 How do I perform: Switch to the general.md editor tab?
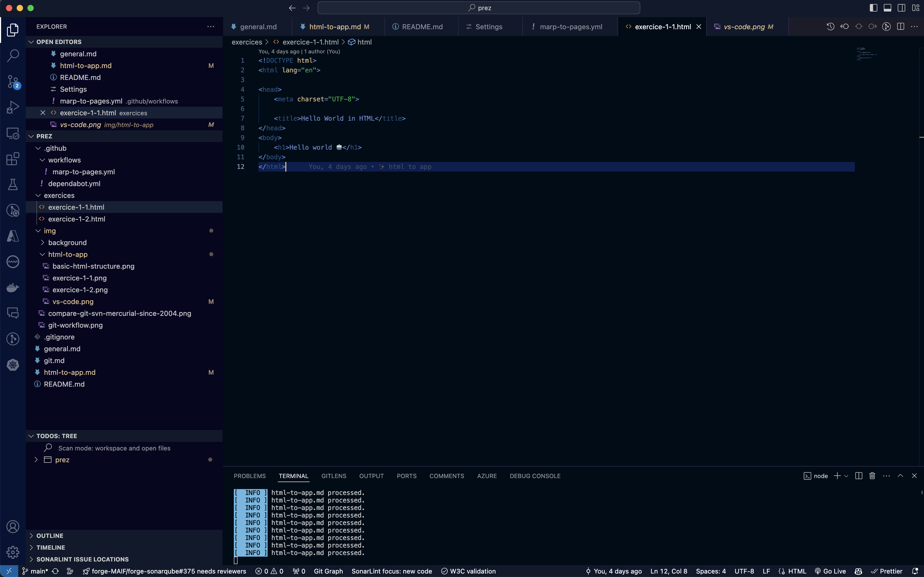point(258,27)
